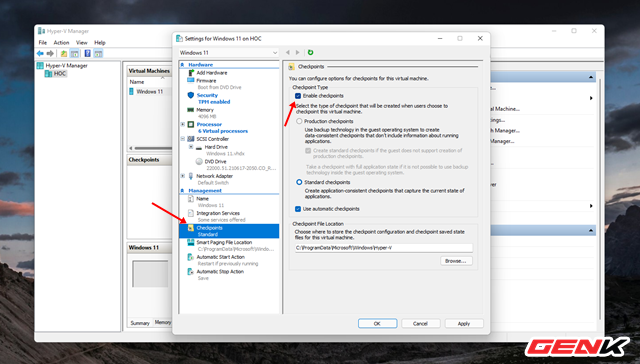Click the Forward arrow in Hyper-V Manager toolbar
The width and height of the screenshot is (640, 364).
50,53
